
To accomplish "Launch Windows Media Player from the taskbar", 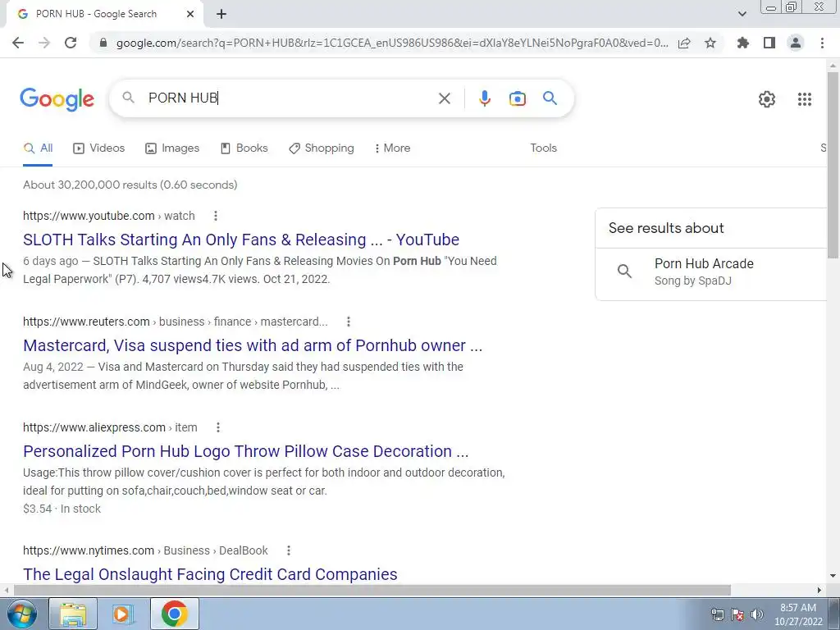I will pos(123,614).
